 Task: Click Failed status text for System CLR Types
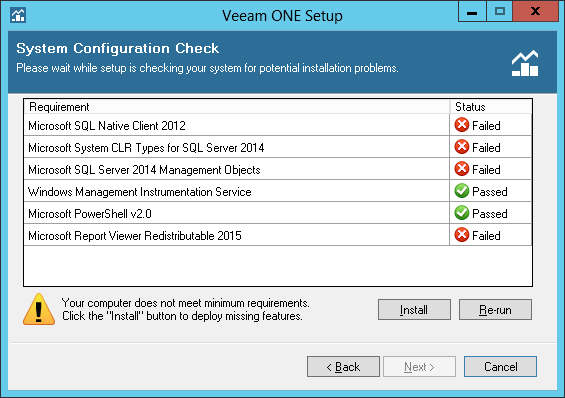[x=486, y=148]
